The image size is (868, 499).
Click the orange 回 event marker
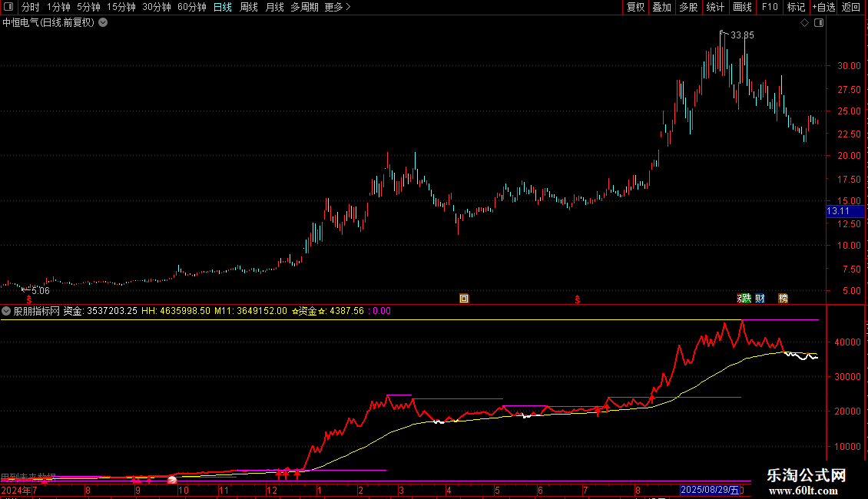pos(464,299)
